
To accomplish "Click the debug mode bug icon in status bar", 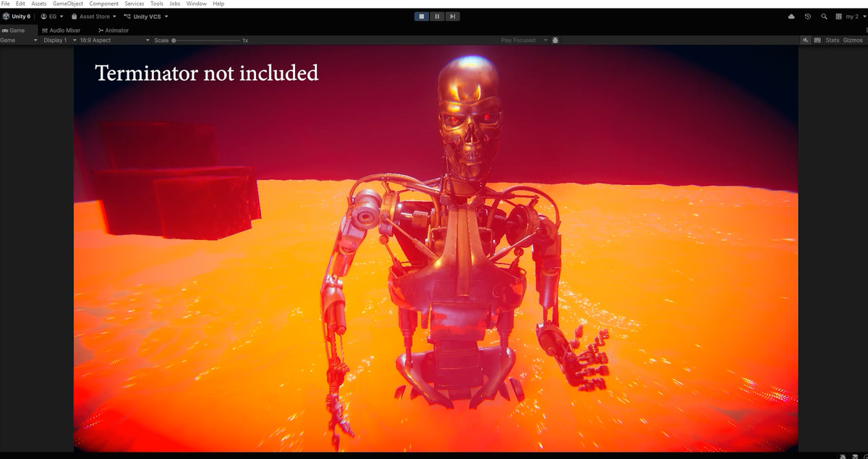I will pyautogui.click(x=843, y=456).
